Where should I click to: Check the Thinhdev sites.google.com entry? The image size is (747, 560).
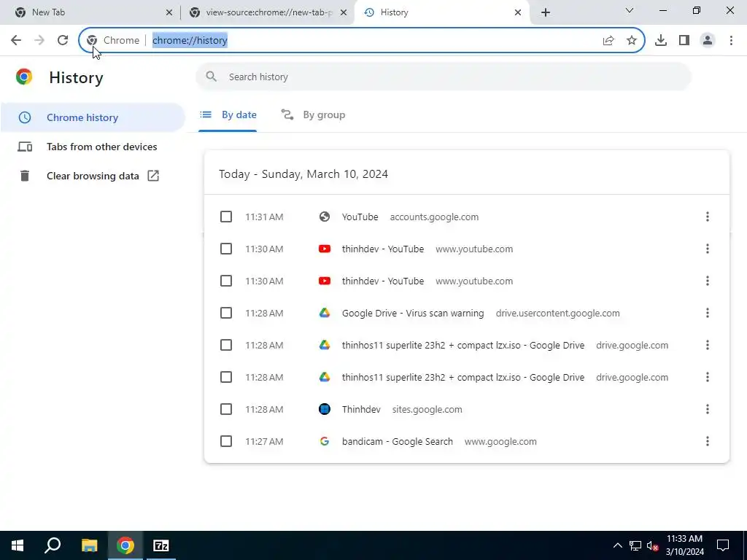(226, 409)
